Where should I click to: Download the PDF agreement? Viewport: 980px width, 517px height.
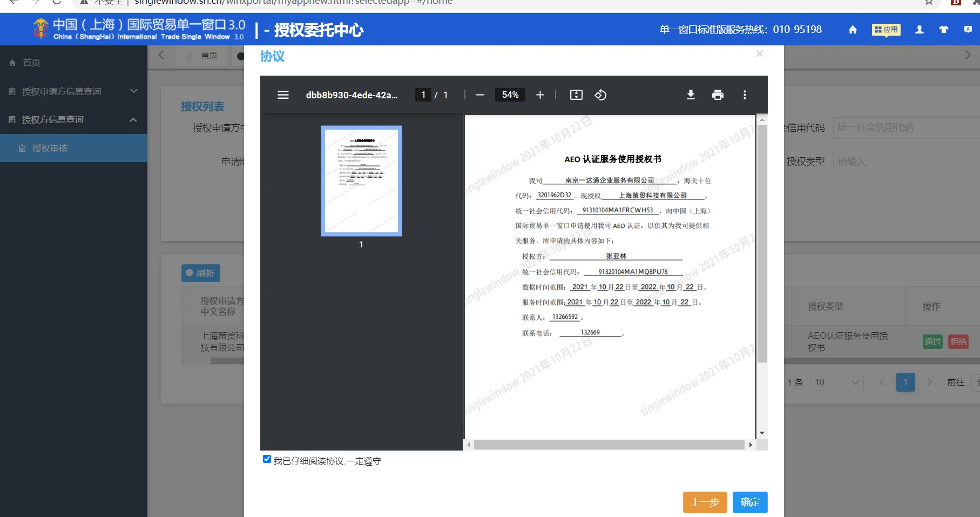coord(691,95)
